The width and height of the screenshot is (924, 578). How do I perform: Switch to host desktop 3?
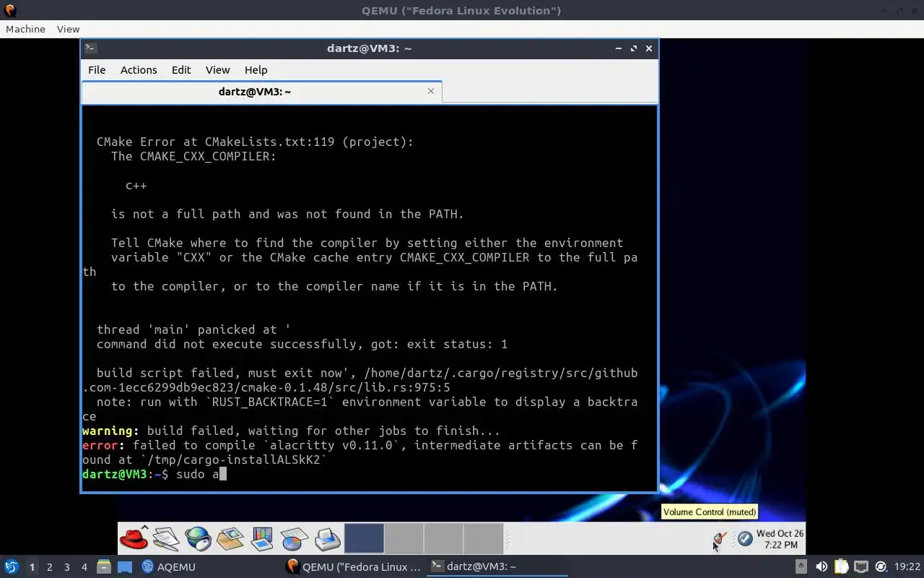click(66, 567)
